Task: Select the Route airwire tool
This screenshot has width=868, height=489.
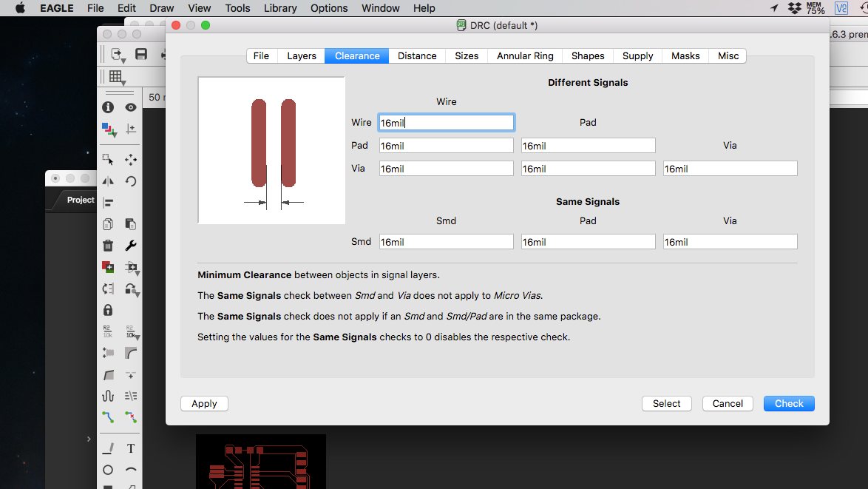Action: (108, 417)
